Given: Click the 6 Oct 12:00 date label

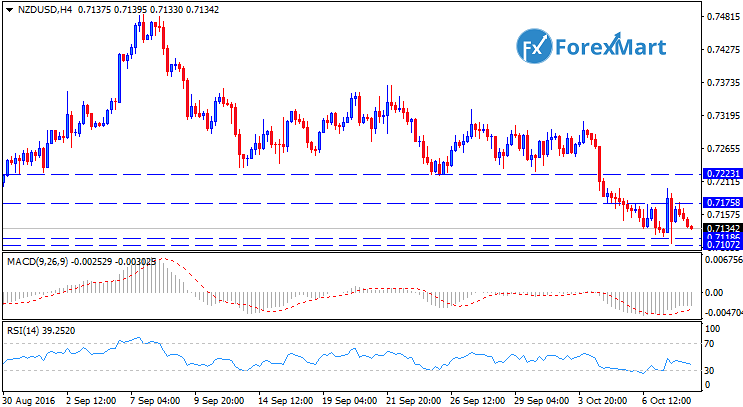Looking at the screenshot, I should tap(665, 398).
